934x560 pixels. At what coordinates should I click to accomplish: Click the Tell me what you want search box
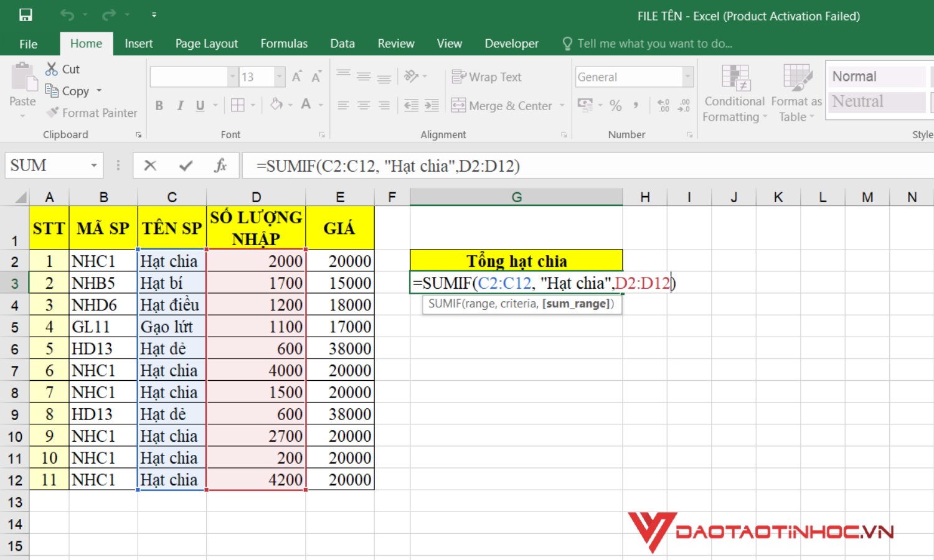coord(648,44)
